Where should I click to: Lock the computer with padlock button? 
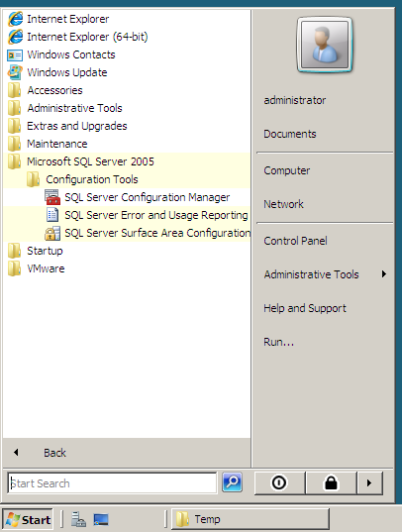[x=331, y=482]
